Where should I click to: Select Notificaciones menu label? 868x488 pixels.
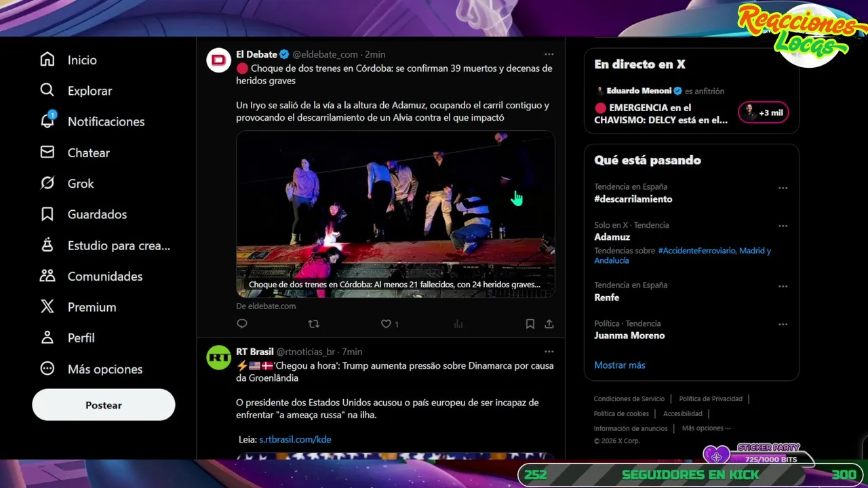(106, 121)
